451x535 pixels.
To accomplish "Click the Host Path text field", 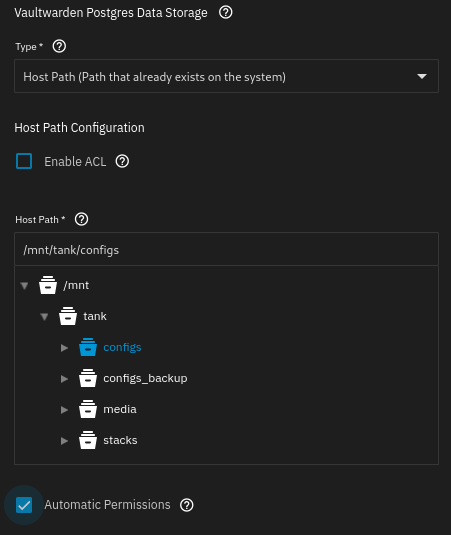I will tap(226, 249).
